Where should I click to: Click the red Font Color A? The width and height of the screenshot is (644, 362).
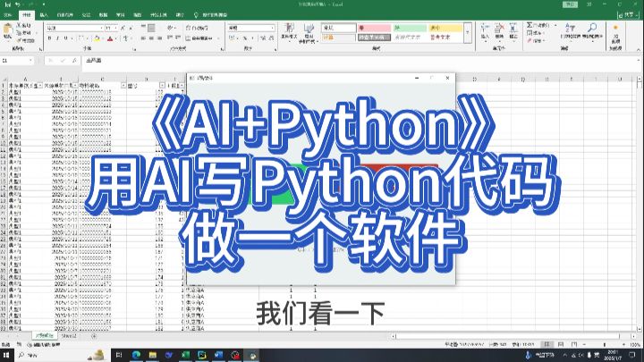point(110,38)
